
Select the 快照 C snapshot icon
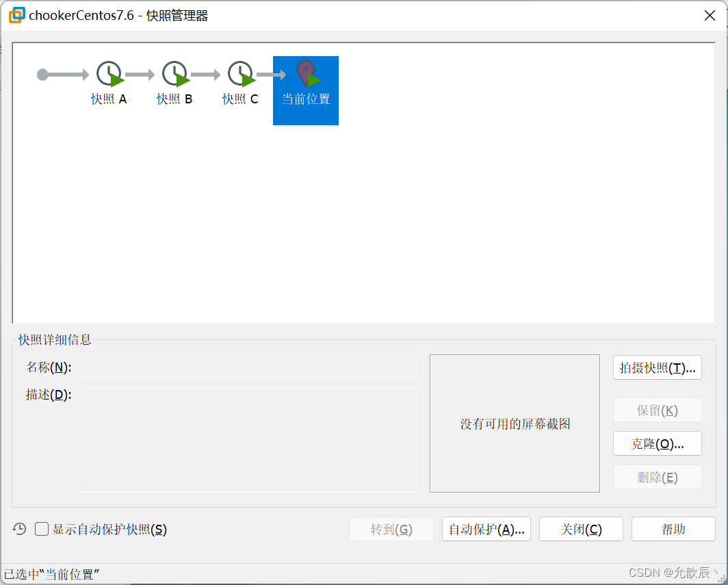pyautogui.click(x=242, y=75)
